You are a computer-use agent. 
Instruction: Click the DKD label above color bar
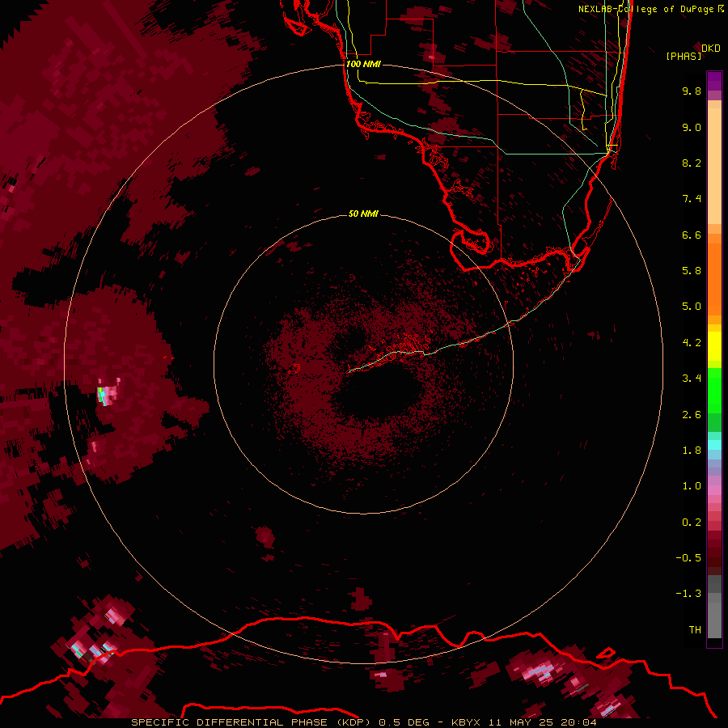710,49
